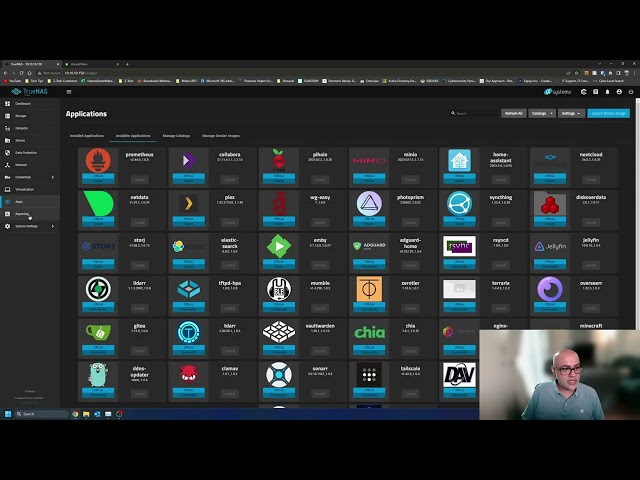Install the plex app
This screenshot has height=480, width=640.
(x=230, y=222)
